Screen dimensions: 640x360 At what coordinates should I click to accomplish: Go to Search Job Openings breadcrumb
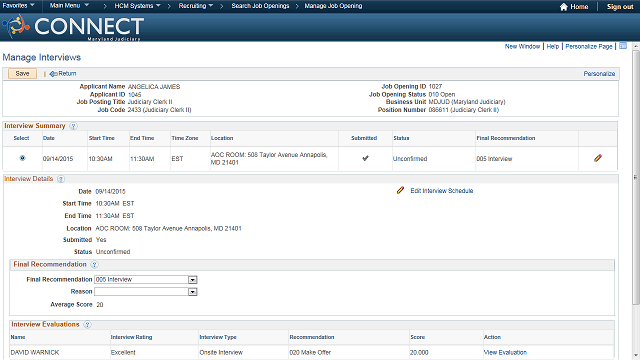pyautogui.click(x=260, y=6)
